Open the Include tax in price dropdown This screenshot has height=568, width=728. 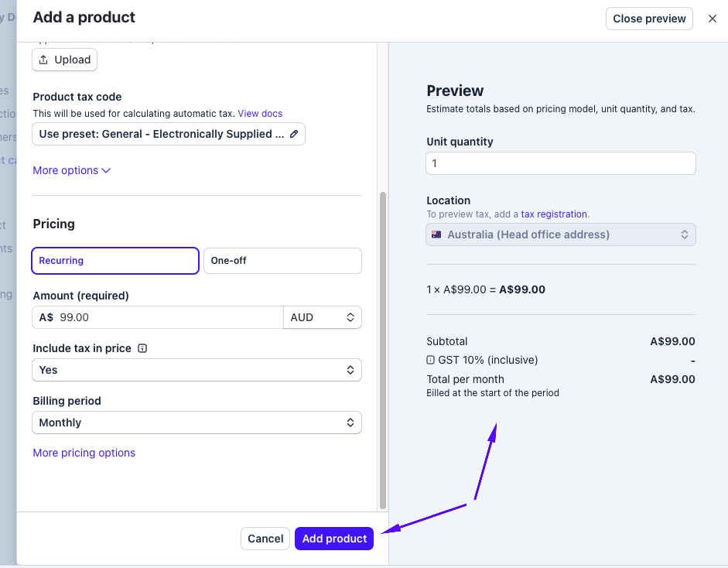point(197,370)
